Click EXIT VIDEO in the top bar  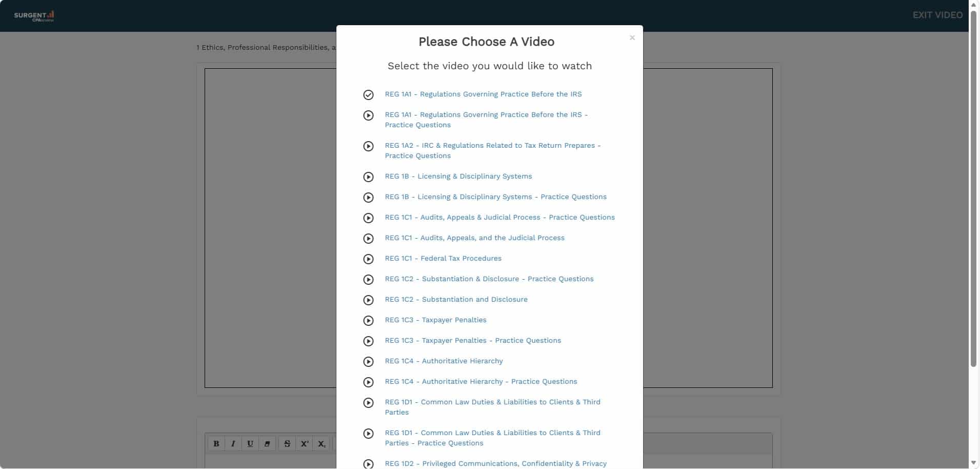937,15
